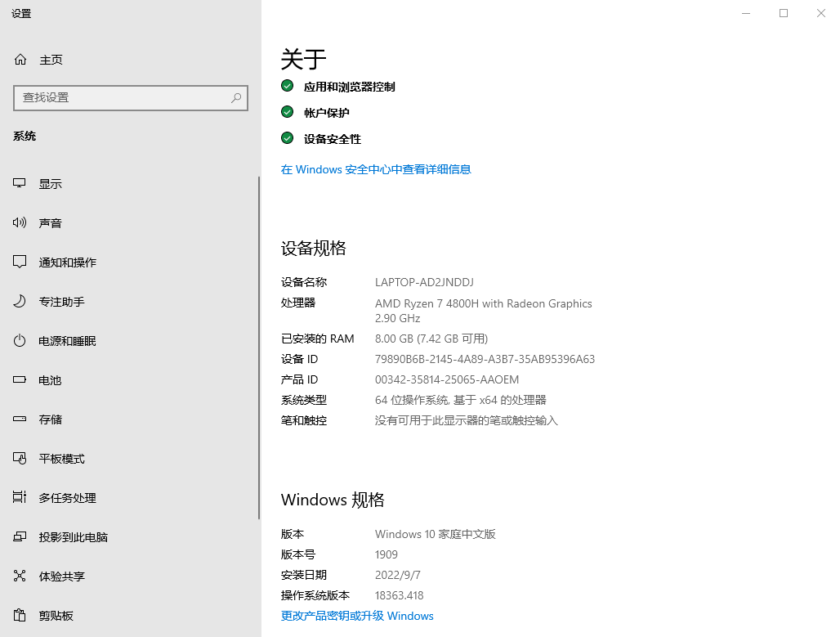The image size is (840, 637).
Task: Click the 应用和浏览器控制 label
Action: [349, 87]
